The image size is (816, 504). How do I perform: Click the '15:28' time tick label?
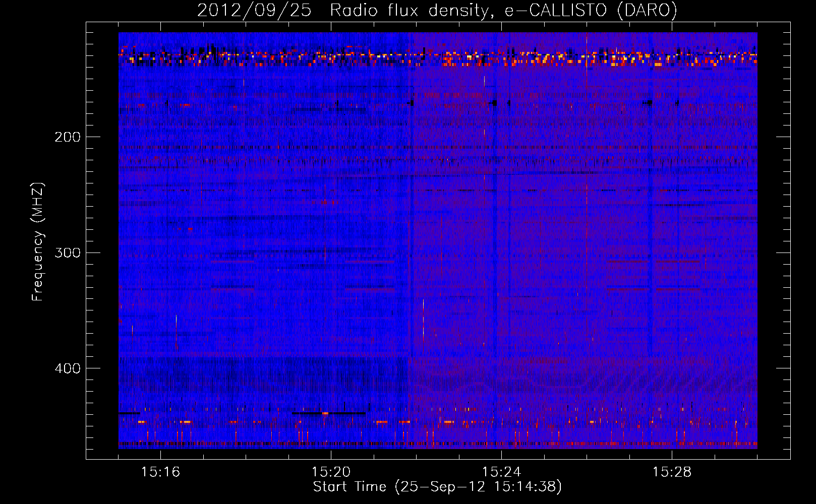point(672,472)
